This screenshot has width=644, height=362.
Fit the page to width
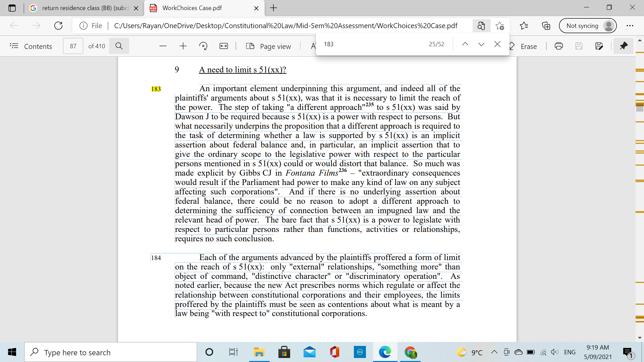[223, 46]
